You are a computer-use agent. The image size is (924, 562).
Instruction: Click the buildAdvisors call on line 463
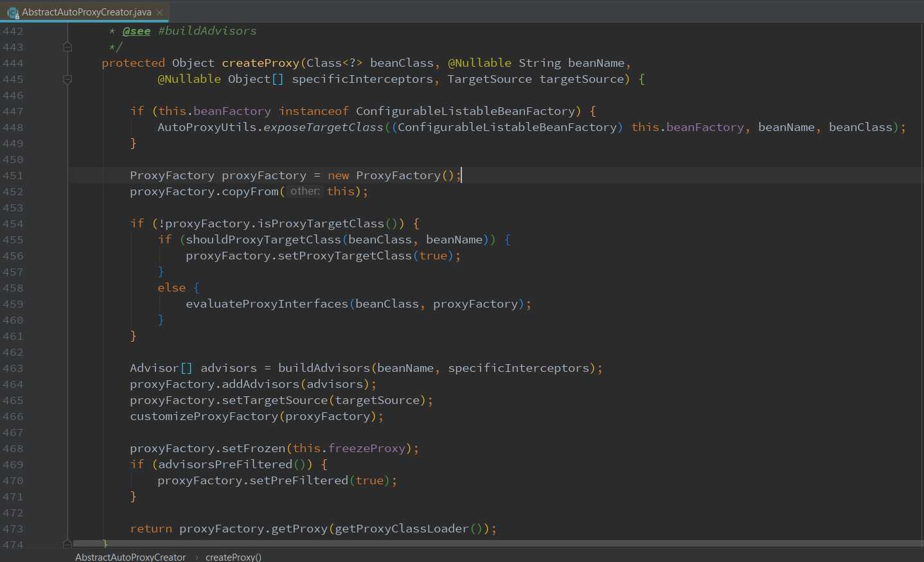coord(324,368)
